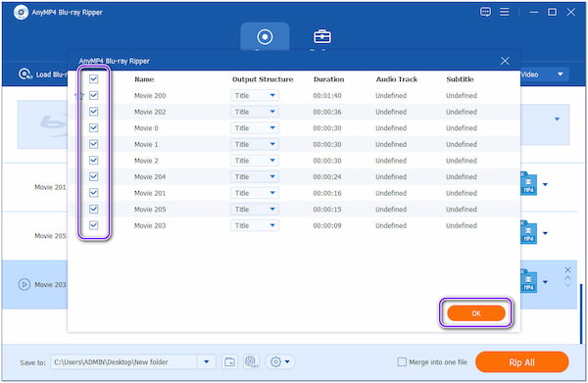Click the Save to path field
This screenshot has height=383, width=588.
click(123, 361)
